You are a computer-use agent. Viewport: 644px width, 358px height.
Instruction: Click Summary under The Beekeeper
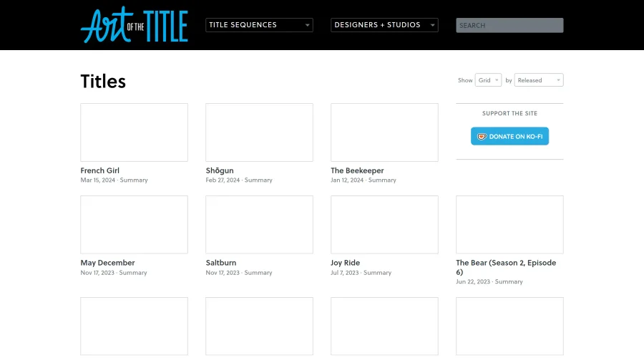coord(382,180)
